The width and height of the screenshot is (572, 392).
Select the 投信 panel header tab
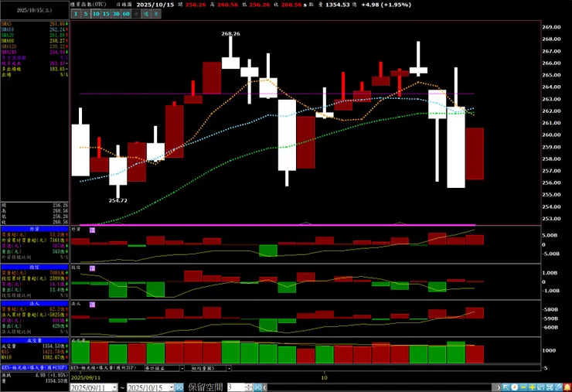(x=35, y=268)
